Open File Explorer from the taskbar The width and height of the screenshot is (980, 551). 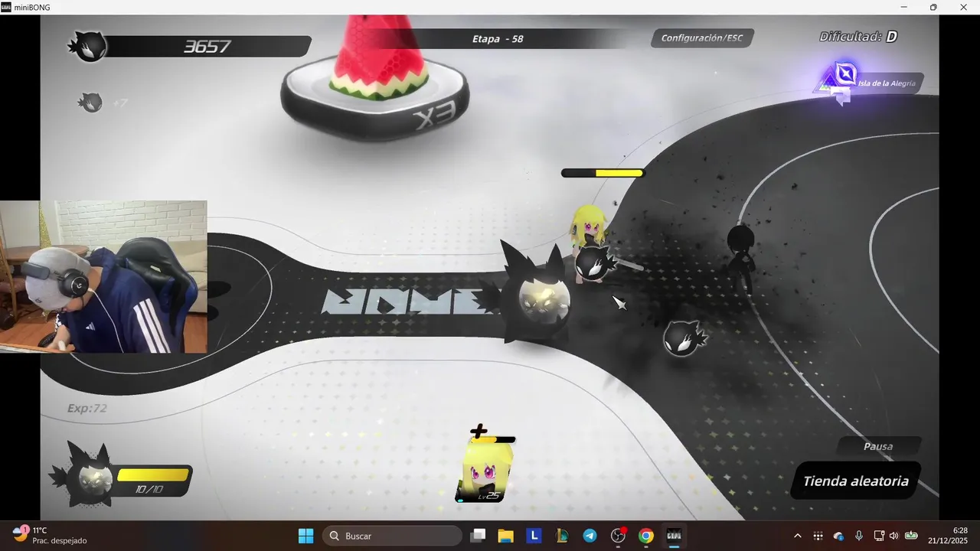(x=505, y=536)
